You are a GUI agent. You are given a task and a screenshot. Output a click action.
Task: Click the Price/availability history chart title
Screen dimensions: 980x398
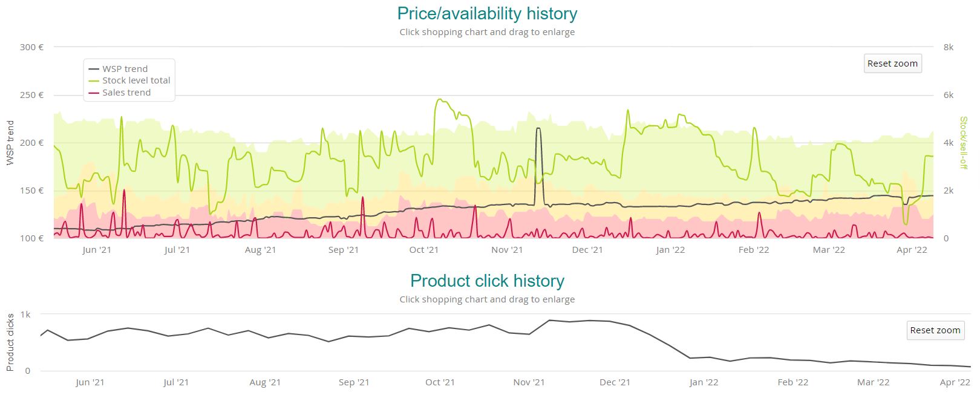[x=487, y=13]
